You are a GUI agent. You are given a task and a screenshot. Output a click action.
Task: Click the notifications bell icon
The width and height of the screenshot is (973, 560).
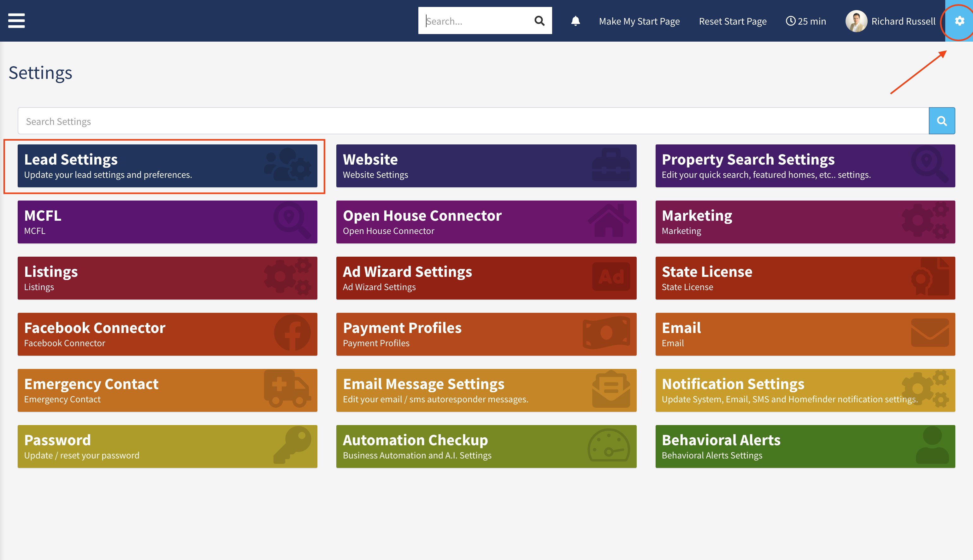[x=575, y=21]
